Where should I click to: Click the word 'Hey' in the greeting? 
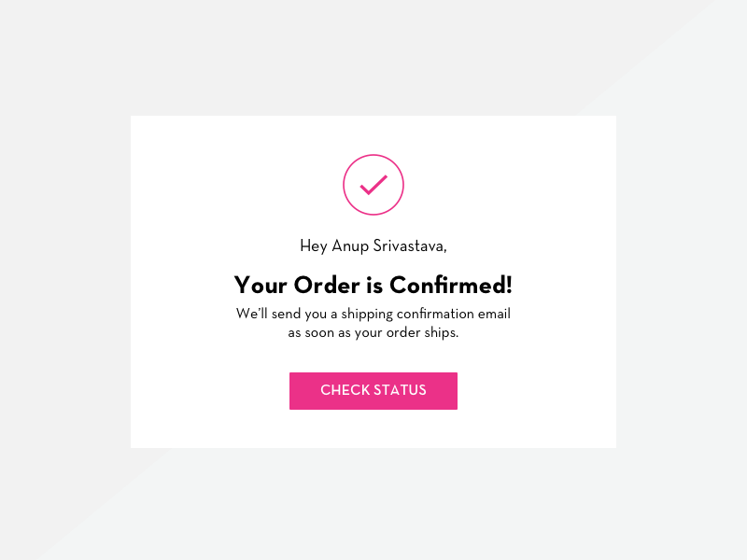pyautogui.click(x=313, y=246)
